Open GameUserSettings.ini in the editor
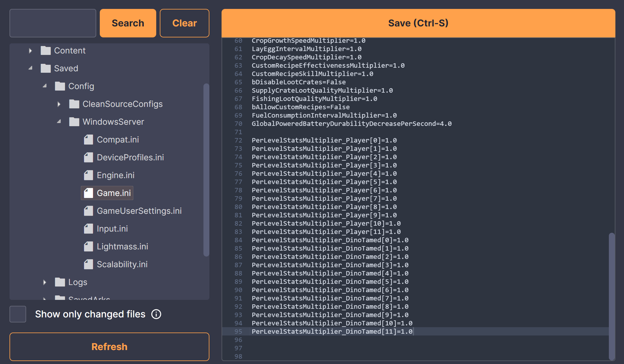Screen dimensions: 624x364 click(139, 211)
